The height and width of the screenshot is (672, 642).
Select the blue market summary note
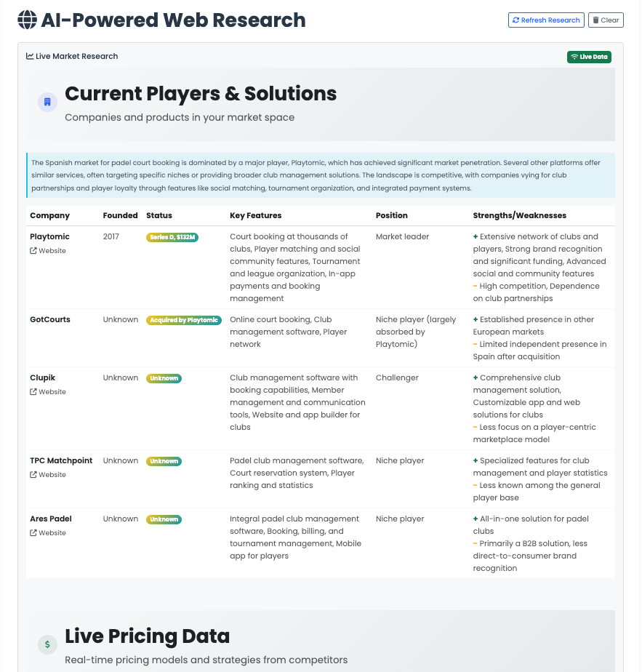point(321,175)
